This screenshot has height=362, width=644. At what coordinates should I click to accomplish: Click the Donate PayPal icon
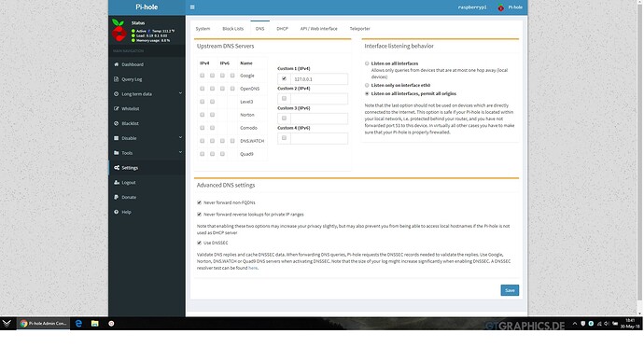coord(117,198)
